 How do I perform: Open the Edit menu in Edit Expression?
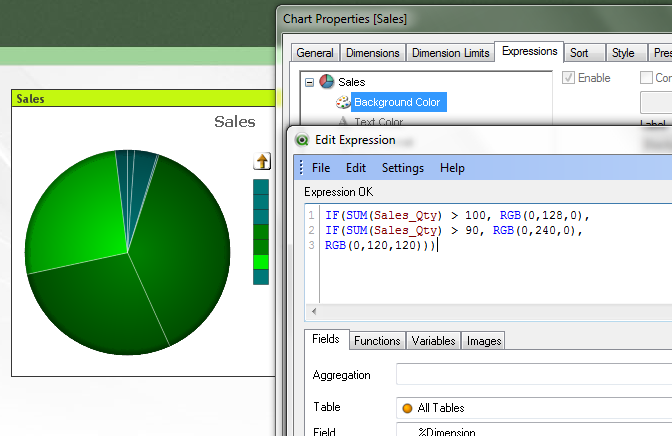(x=356, y=168)
